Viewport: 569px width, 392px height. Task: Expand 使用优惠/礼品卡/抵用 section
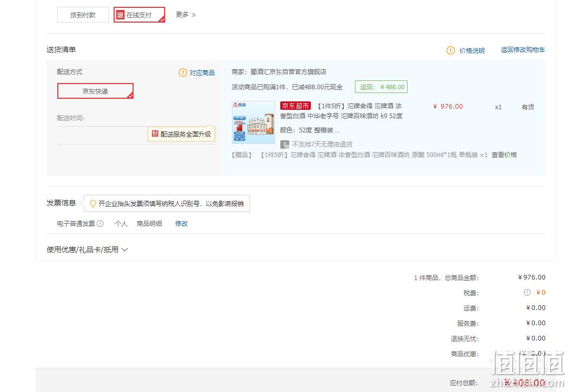(x=87, y=250)
